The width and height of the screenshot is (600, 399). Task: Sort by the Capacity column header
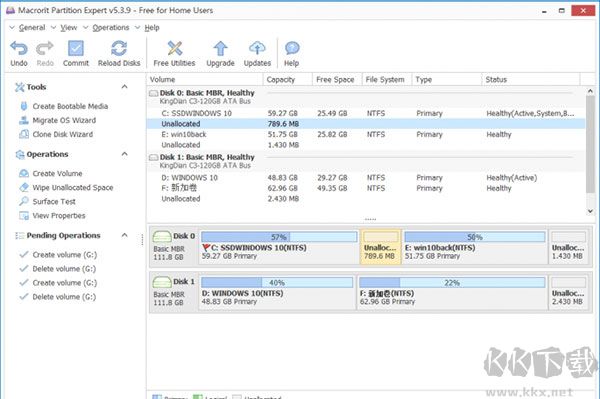click(288, 80)
